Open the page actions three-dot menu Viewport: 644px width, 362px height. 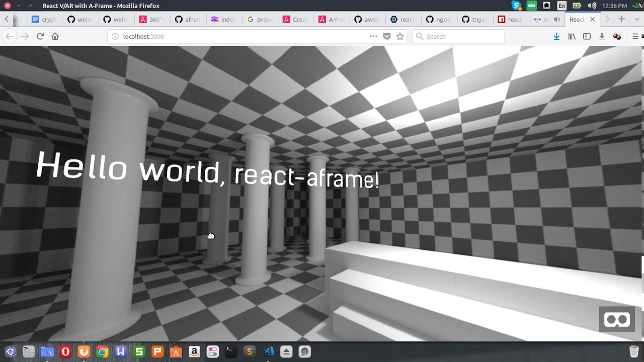click(373, 36)
